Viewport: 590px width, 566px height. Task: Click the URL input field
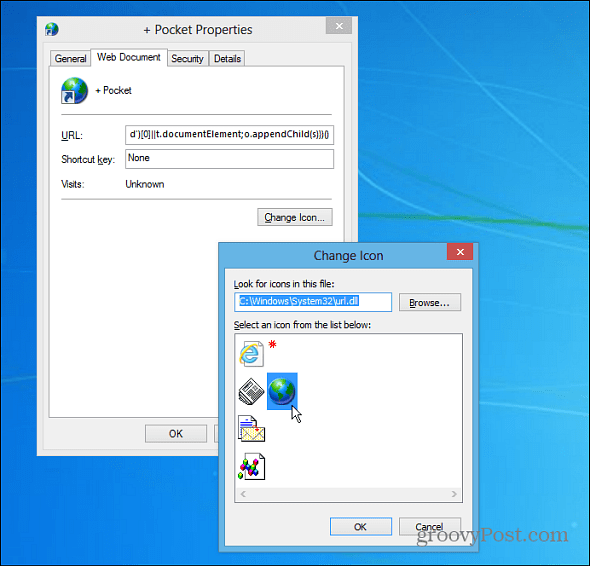[x=229, y=134]
